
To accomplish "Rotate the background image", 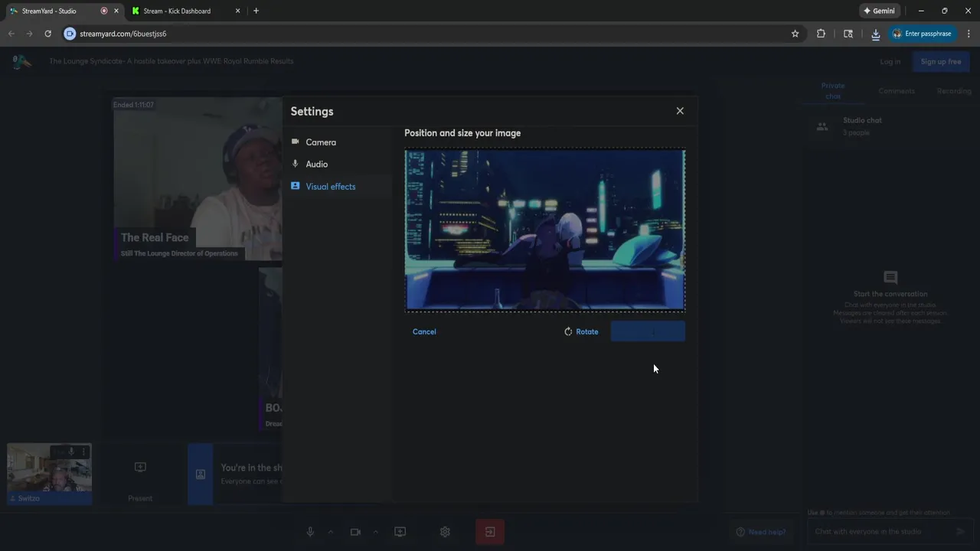I will tap(581, 331).
